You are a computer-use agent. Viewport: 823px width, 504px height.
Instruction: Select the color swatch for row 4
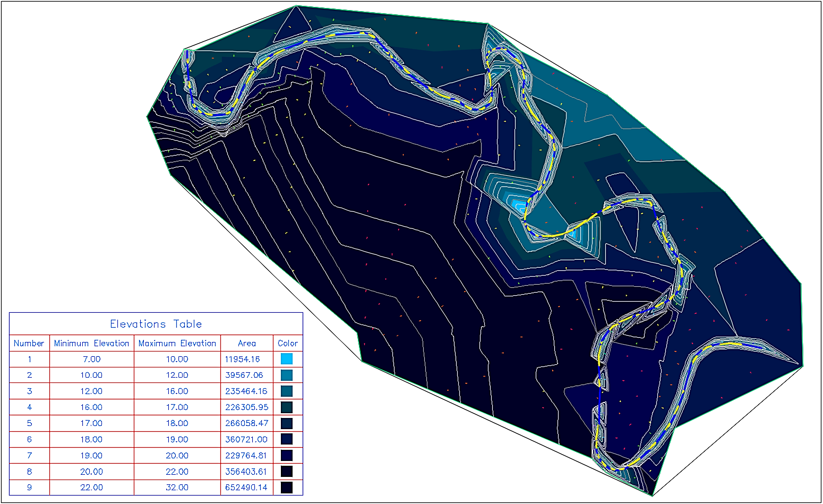pyautogui.click(x=287, y=407)
